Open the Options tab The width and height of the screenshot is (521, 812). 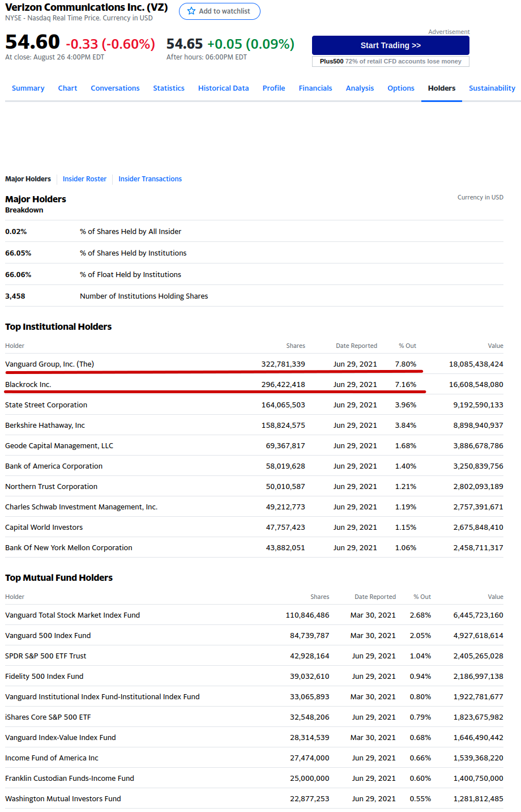(401, 88)
